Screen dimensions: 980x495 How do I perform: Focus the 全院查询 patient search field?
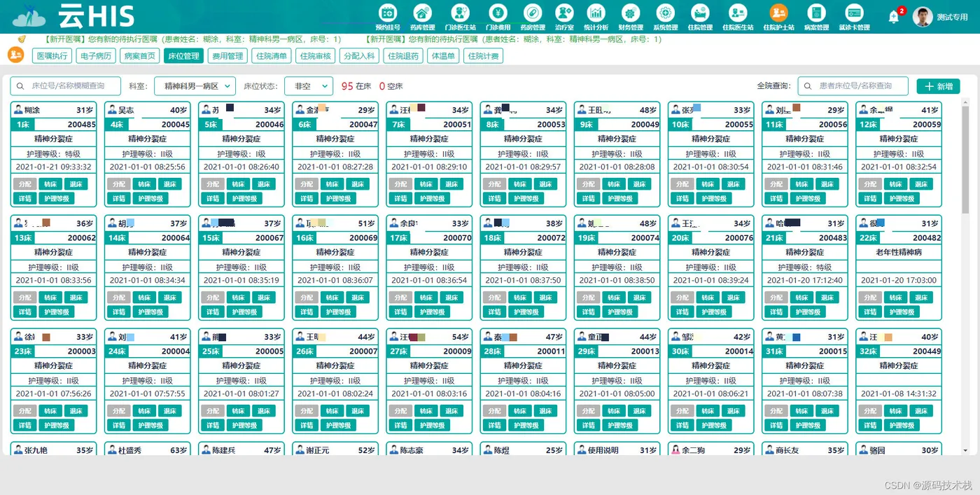(x=853, y=86)
